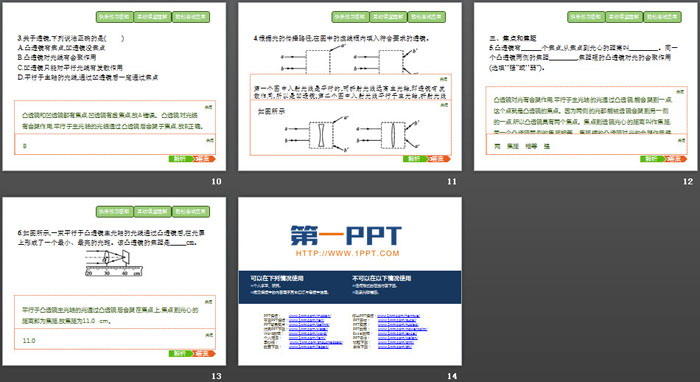Select slide 14 第一PPT ending thumbnail
Screen dimensions: 700x382
[350, 282]
